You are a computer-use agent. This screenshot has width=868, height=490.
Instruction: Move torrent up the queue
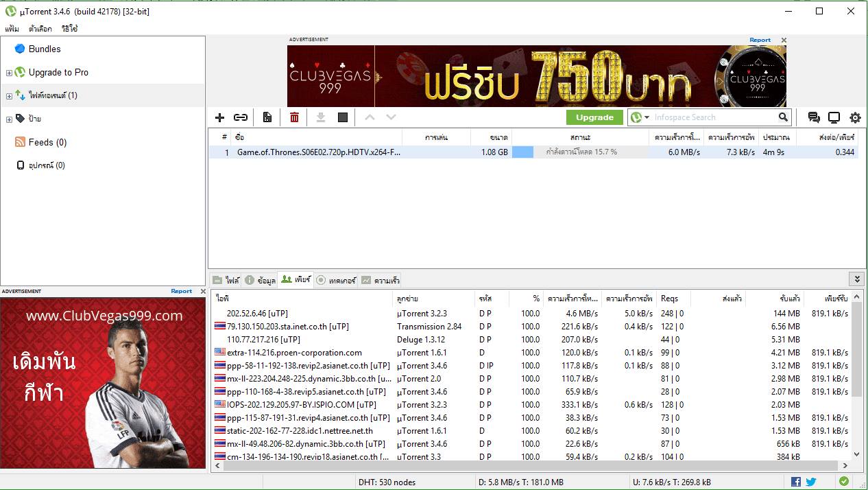click(x=370, y=117)
